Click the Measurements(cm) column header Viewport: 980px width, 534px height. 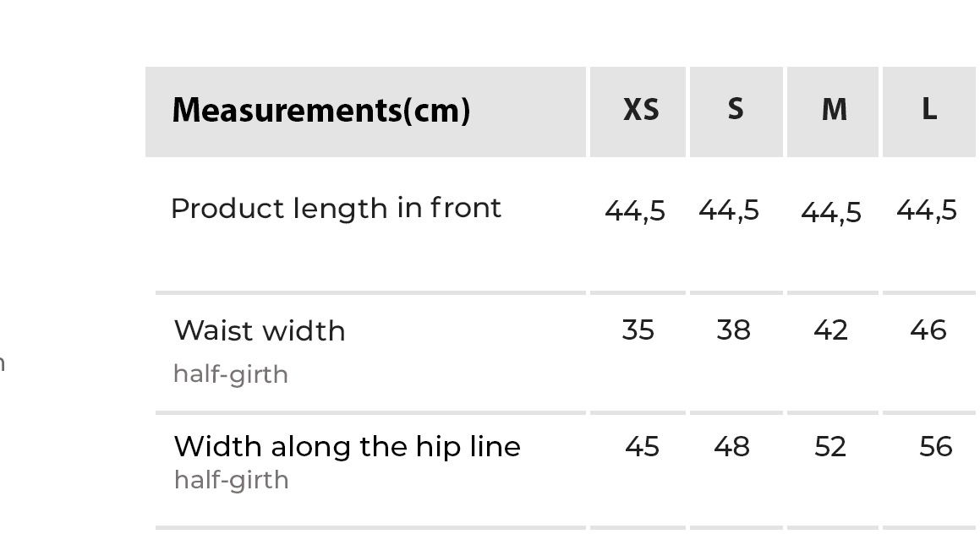tap(320, 111)
